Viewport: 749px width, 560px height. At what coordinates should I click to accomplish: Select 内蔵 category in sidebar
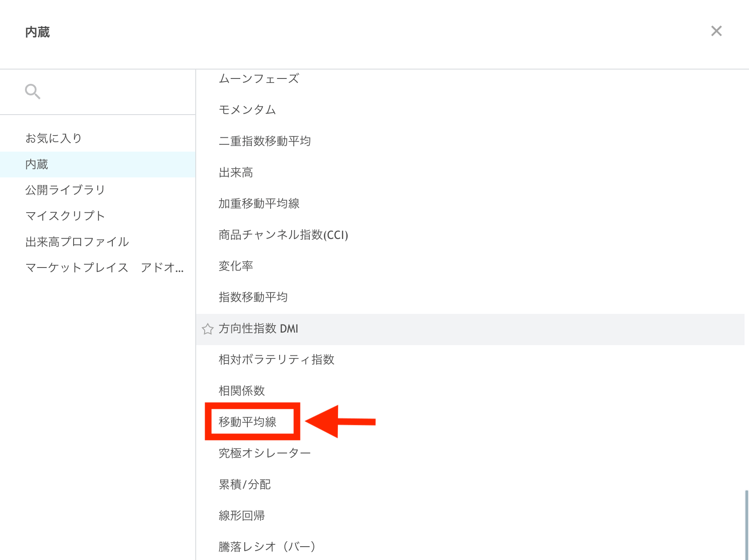click(x=98, y=164)
